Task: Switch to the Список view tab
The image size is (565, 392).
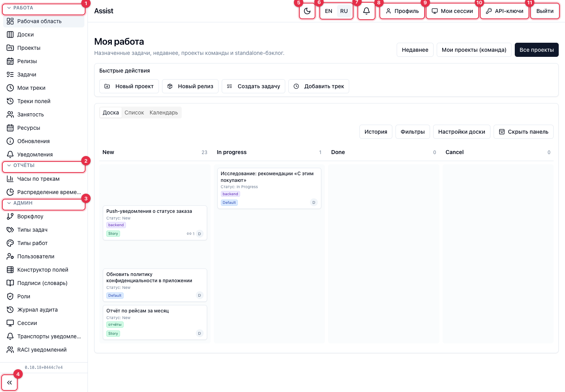Action: (134, 113)
